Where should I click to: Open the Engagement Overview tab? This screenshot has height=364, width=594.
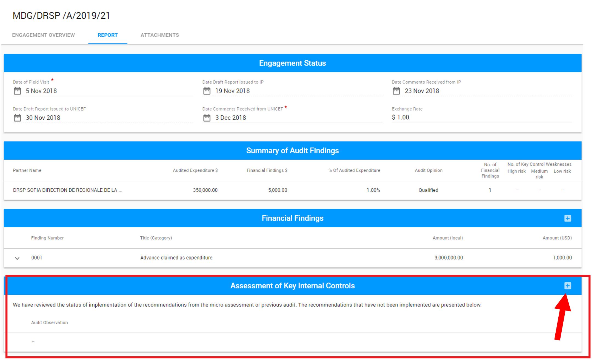click(43, 35)
